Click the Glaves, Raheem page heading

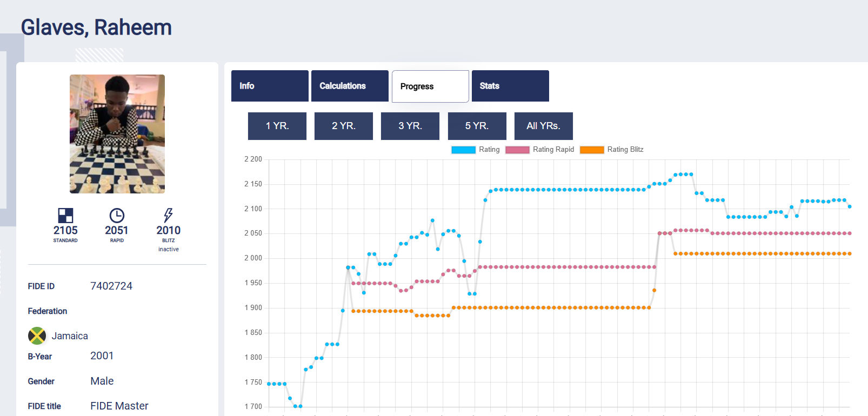pyautogui.click(x=96, y=28)
